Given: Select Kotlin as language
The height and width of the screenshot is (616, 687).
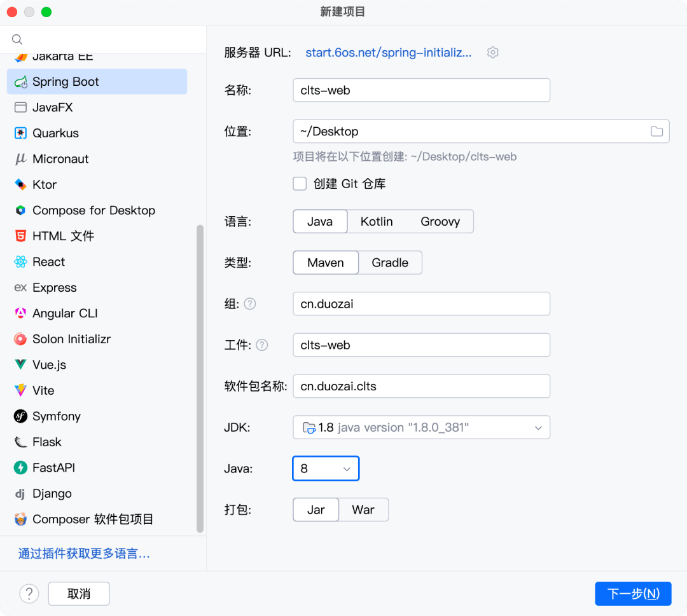Looking at the screenshot, I should tap(377, 221).
